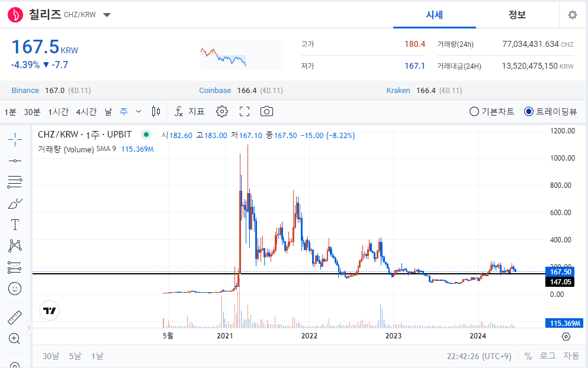Click the chart title CHZ/KRW · 1주 · UPBIT

click(x=85, y=135)
